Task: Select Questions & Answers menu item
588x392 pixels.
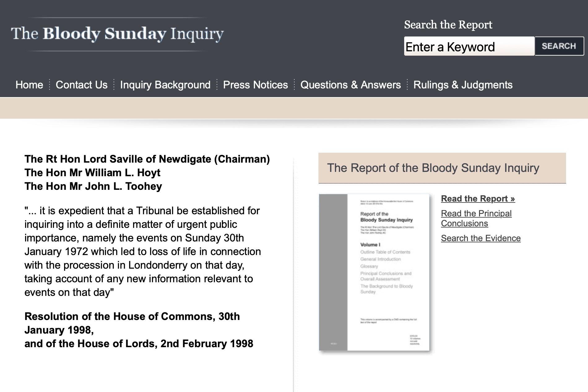Action: [350, 85]
